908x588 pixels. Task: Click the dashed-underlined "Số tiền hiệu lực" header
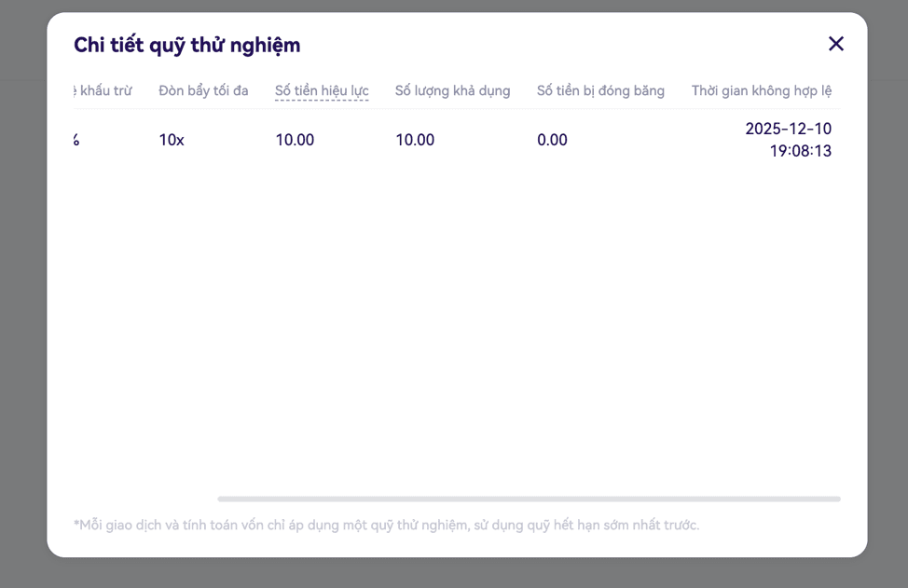pyautogui.click(x=322, y=91)
